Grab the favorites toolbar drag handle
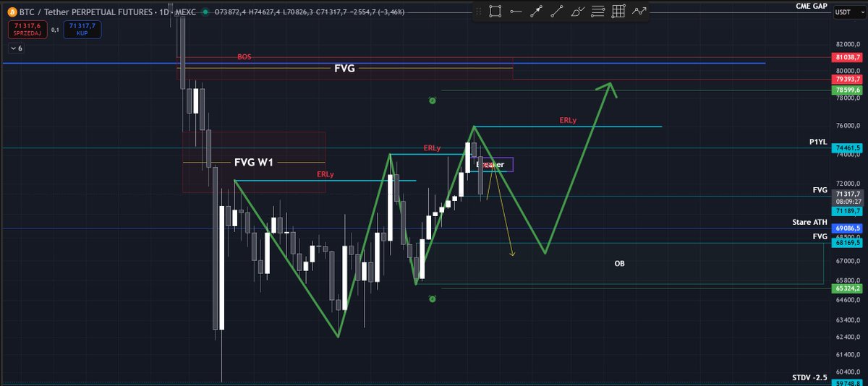The height and width of the screenshot is (386, 868). [x=479, y=11]
